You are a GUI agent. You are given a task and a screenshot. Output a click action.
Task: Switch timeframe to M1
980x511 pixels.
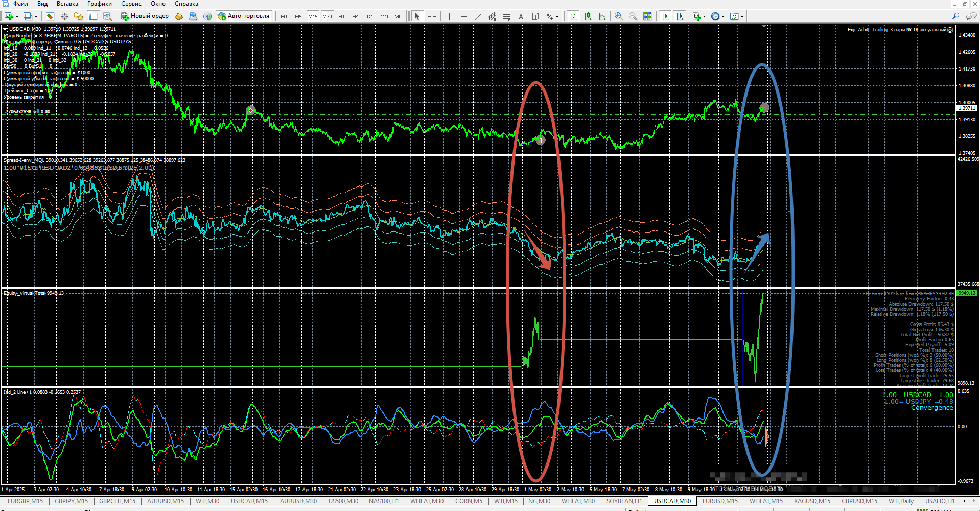point(284,16)
